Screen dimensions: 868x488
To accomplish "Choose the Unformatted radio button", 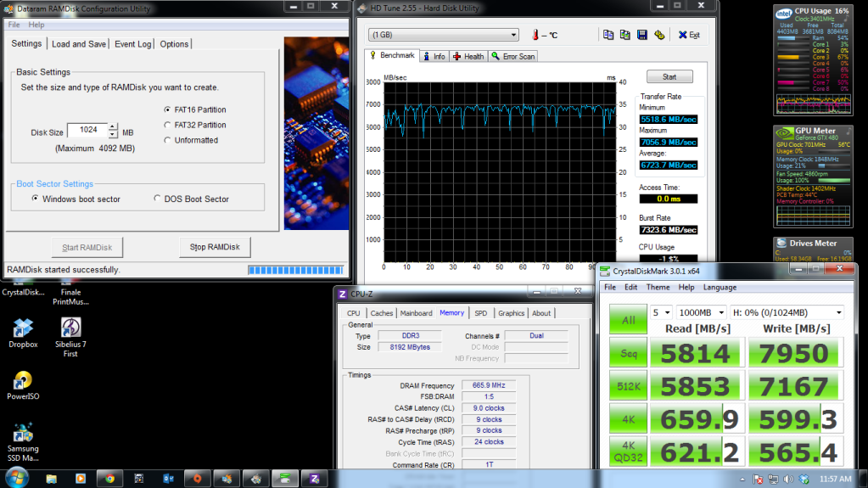I will click(x=167, y=140).
